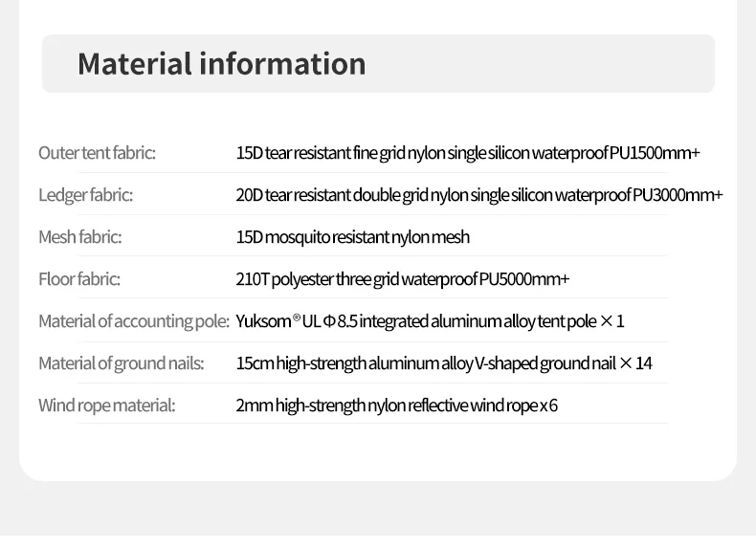Click the "PU5000mm+" floor waterproof rating
The height and width of the screenshot is (548, 756).
click(x=524, y=279)
